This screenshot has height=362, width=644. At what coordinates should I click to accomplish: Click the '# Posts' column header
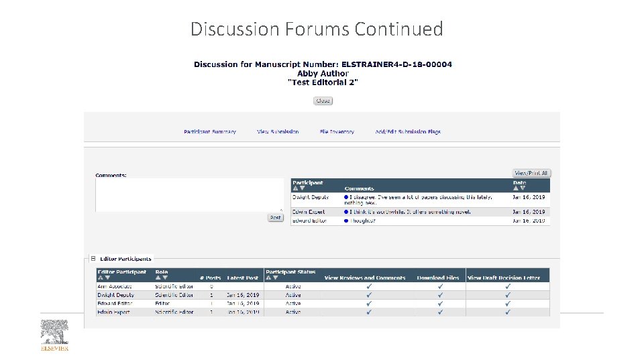[x=210, y=278]
